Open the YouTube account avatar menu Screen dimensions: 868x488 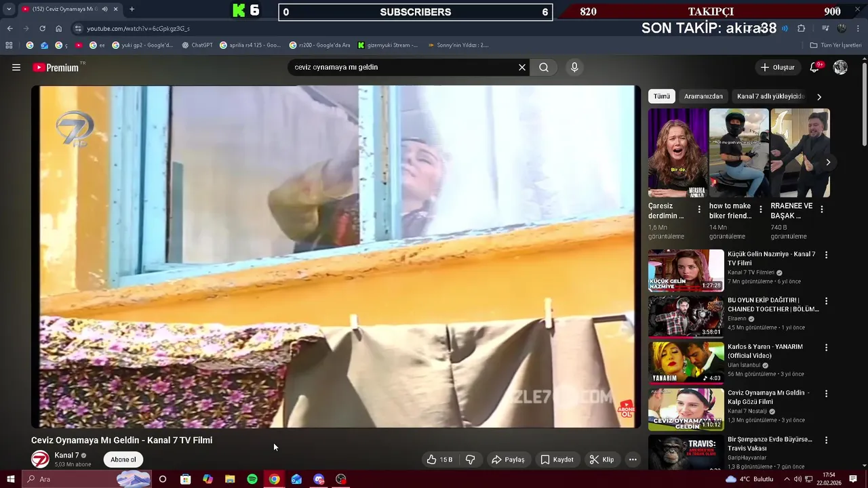(840, 67)
